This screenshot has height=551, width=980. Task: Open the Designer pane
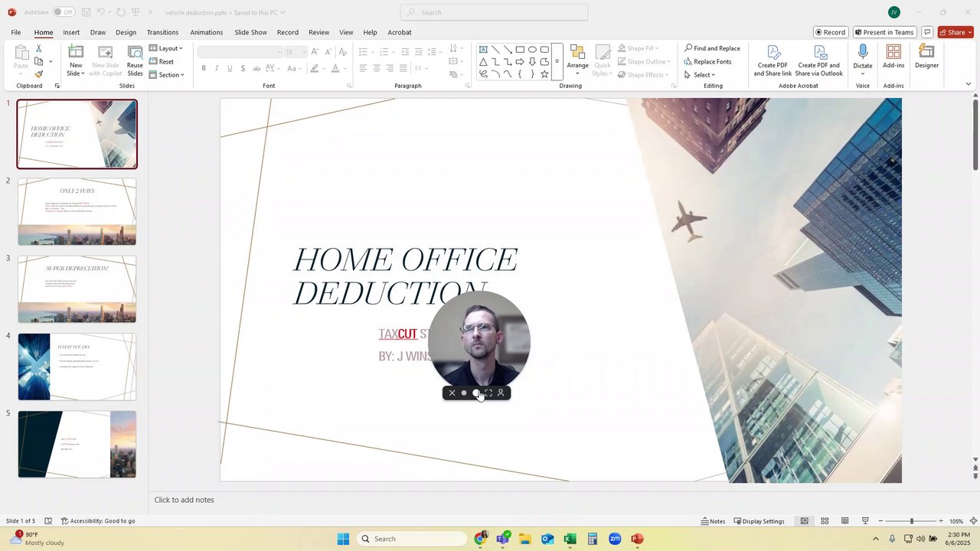coord(926,57)
